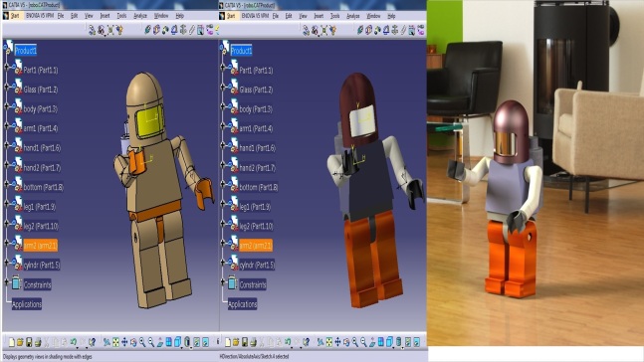Select Applications entry in left tree
The image size is (644, 362).
(x=27, y=304)
